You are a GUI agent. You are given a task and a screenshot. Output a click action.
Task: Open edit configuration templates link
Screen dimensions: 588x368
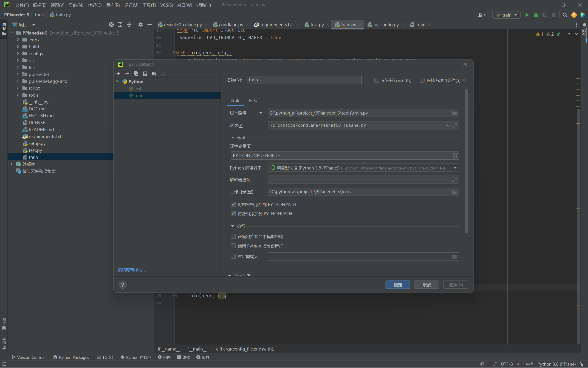click(x=131, y=270)
